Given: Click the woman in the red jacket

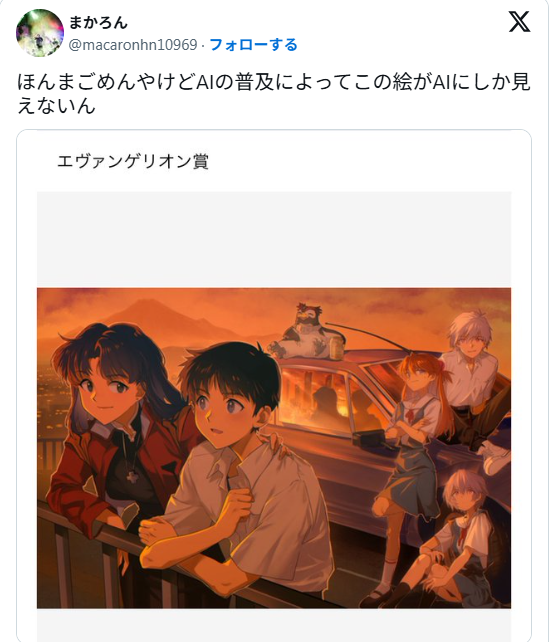Looking at the screenshot, I should pyautogui.click(x=119, y=426).
